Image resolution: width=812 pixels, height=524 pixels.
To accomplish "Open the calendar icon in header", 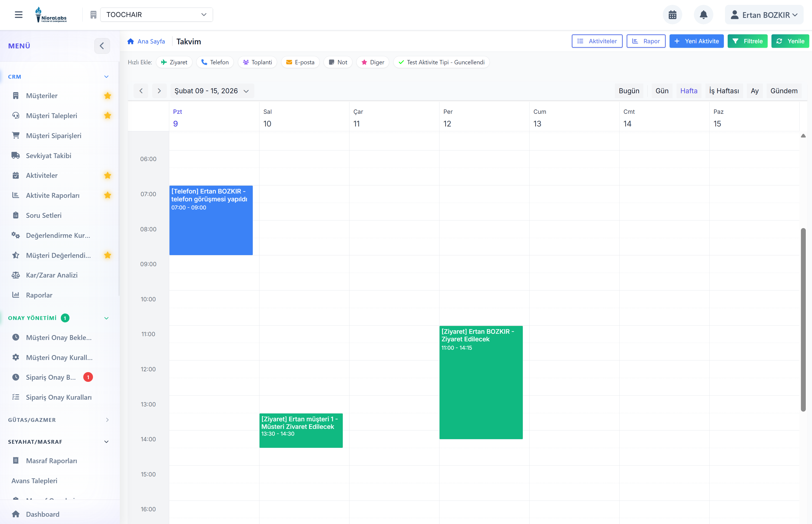I will tap(672, 15).
